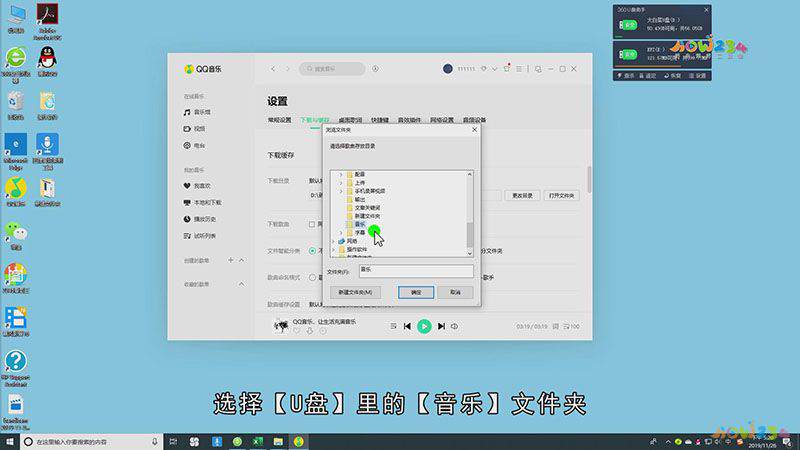Go forward with QQ音乐 forward arrow
The height and width of the screenshot is (450, 800).
(x=287, y=69)
